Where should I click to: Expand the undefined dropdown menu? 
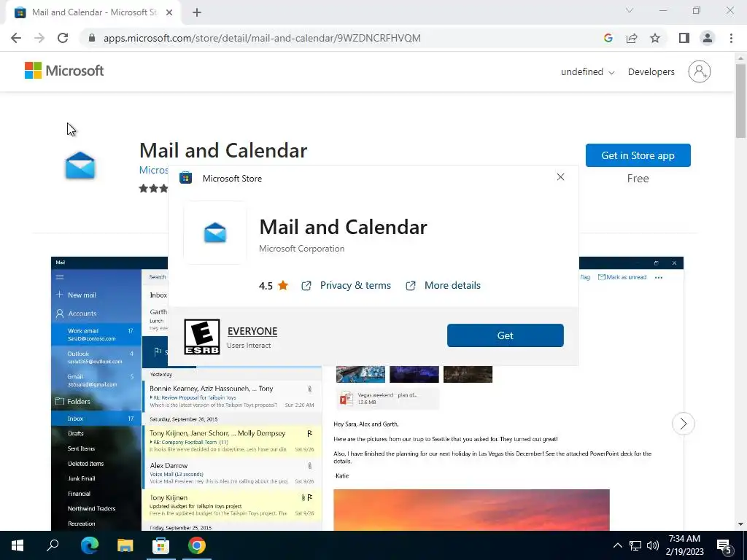point(587,72)
